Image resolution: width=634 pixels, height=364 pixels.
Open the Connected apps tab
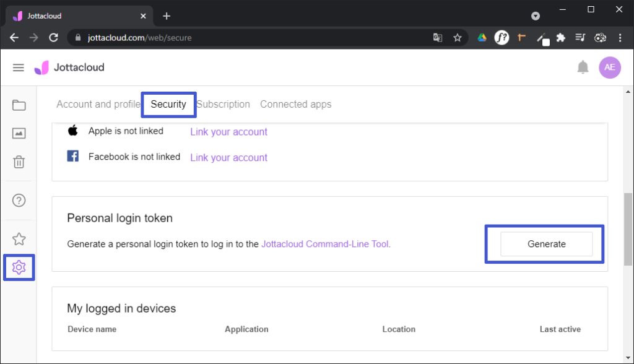[x=295, y=105]
